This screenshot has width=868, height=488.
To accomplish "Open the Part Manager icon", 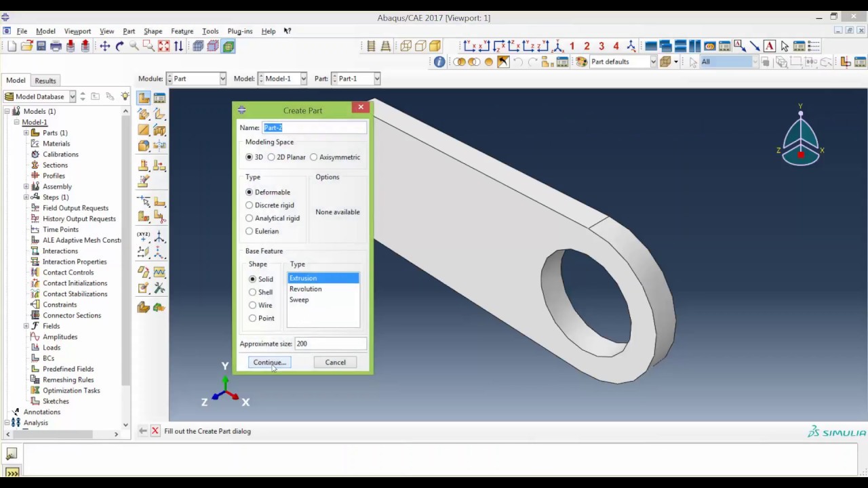I will 159,98.
